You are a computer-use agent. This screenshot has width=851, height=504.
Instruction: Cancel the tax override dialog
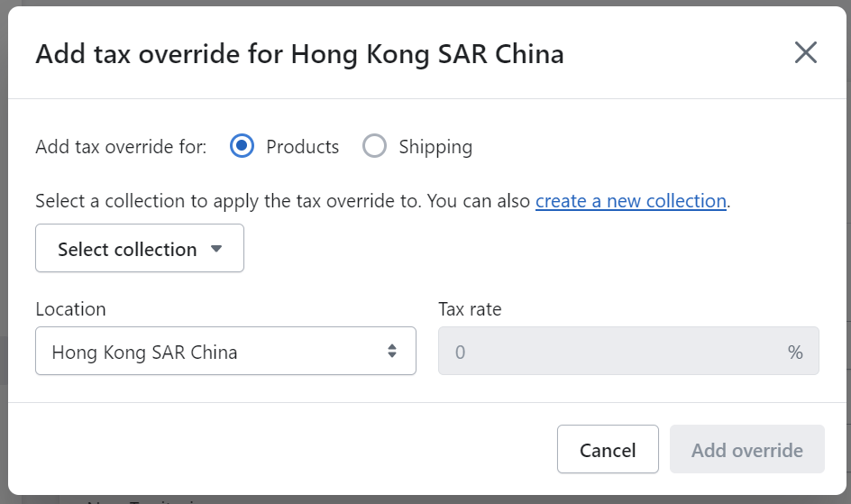tap(608, 449)
